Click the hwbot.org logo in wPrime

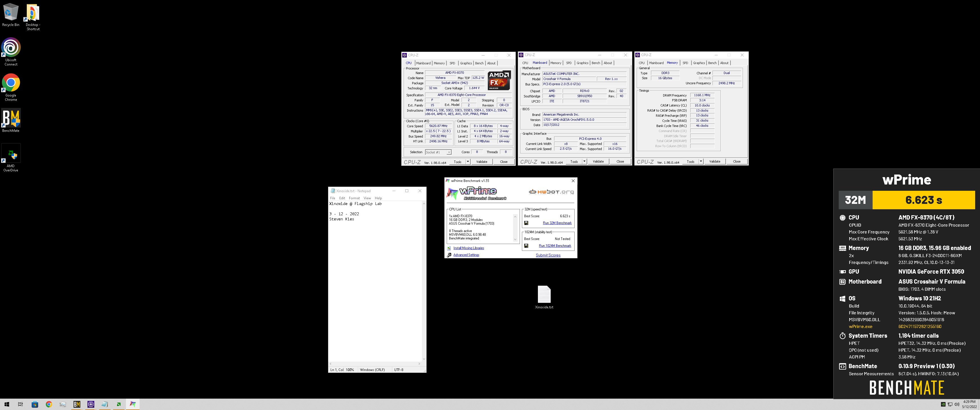pos(551,192)
